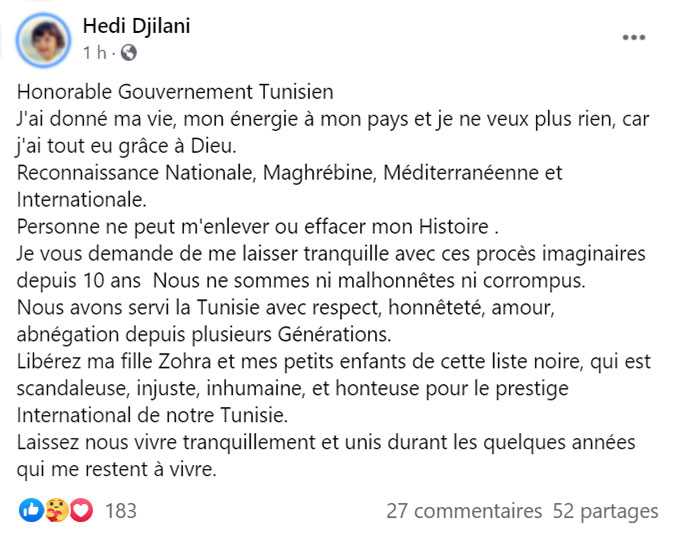Click the standalone line "Internationale."
The width and height of the screenshot is (675, 535).
[x=82, y=200]
